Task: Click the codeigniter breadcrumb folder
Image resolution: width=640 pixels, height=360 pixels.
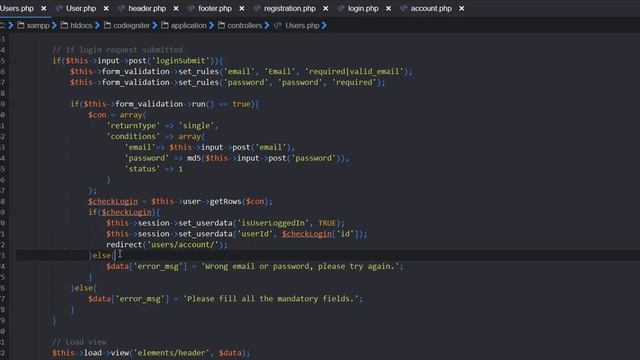Action: tap(131, 25)
